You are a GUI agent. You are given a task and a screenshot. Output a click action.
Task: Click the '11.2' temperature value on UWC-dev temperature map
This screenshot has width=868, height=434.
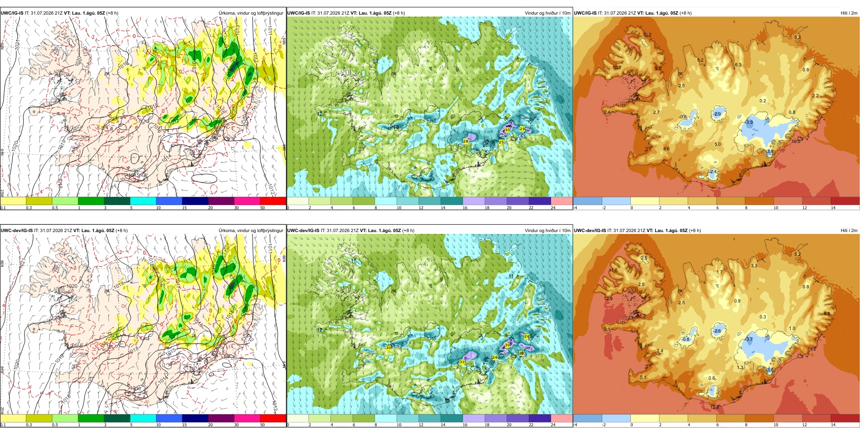pyautogui.click(x=811, y=349)
